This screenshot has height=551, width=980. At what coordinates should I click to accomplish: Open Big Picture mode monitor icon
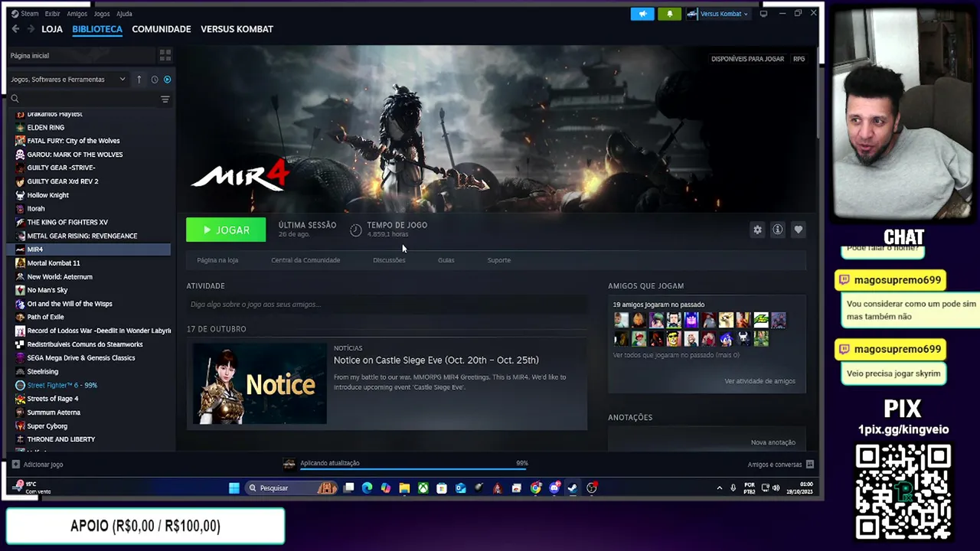click(763, 14)
